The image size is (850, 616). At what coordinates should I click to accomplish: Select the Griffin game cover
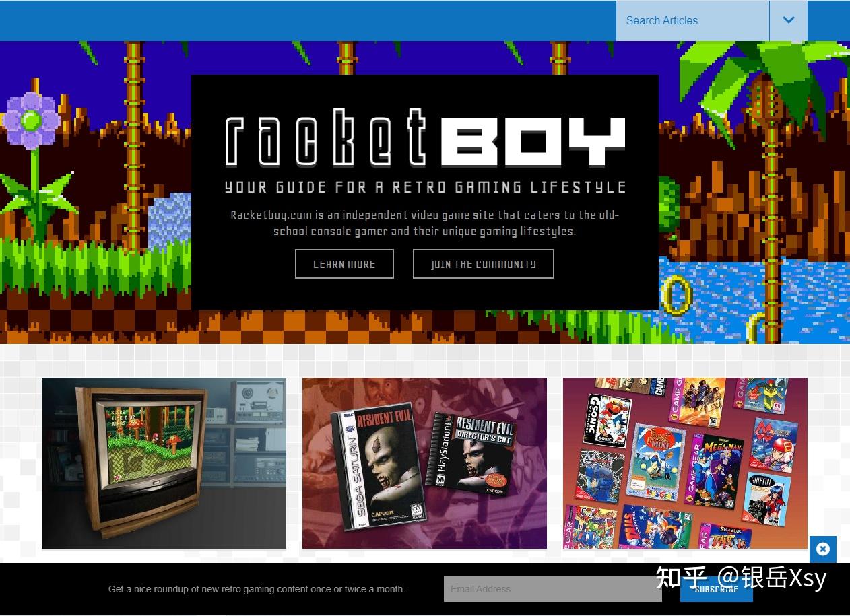(x=768, y=497)
